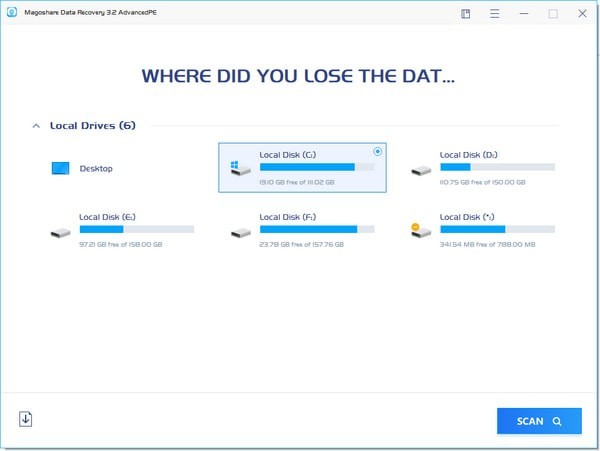
Task: Collapse the Local Drives section chevron
Action: pos(37,127)
